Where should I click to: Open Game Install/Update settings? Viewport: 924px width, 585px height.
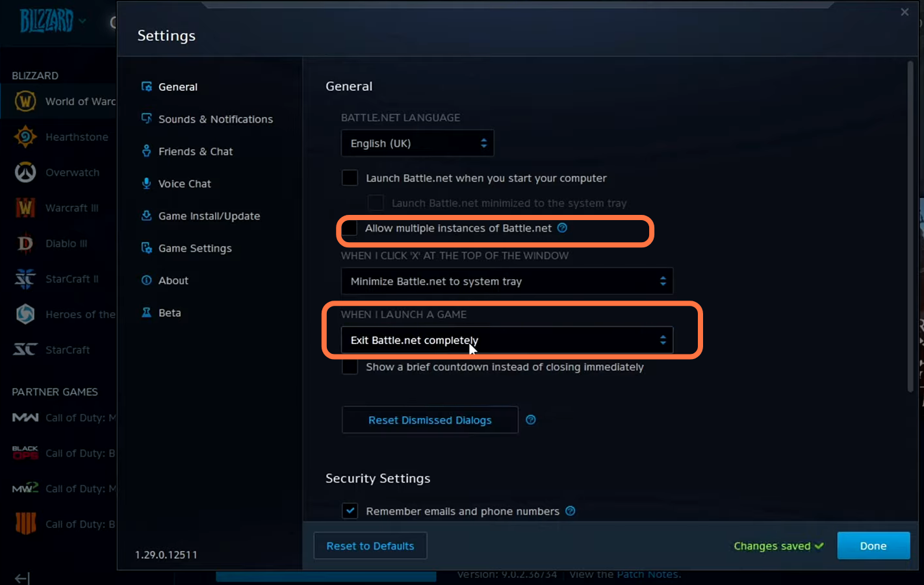pos(201,216)
